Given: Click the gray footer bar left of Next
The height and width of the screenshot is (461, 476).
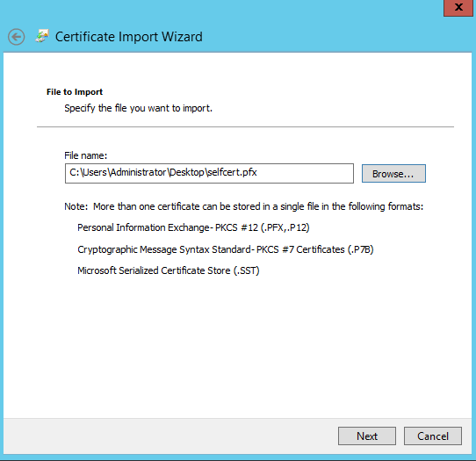Looking at the screenshot, I should coord(170,436).
